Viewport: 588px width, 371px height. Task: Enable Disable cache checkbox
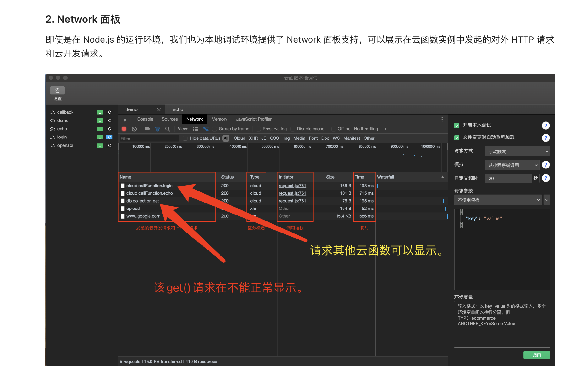[293, 129]
